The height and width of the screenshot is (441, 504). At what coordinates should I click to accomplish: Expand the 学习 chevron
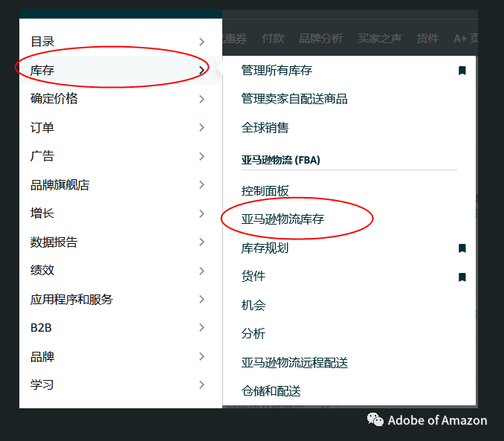point(201,384)
